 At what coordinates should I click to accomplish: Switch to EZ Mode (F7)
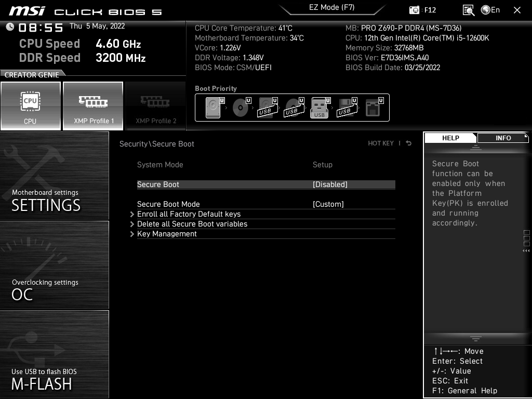(x=331, y=7)
